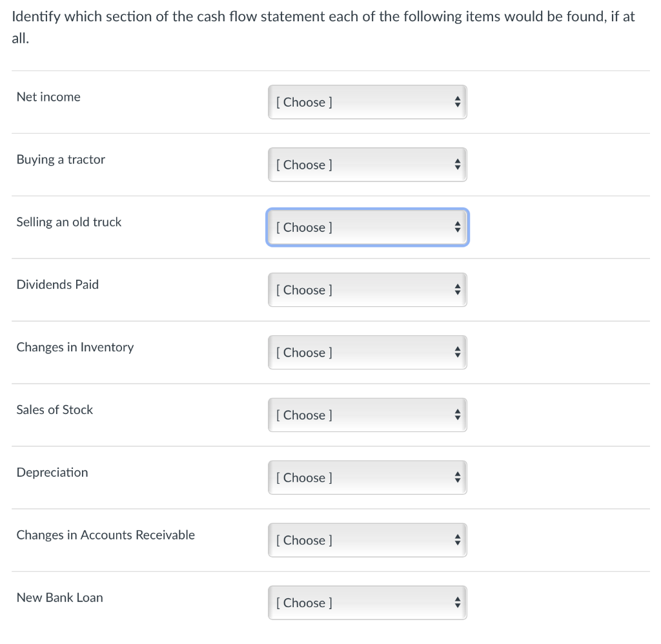The width and height of the screenshot is (661, 644).
Task: Select the Net income row label
Action: (x=48, y=96)
